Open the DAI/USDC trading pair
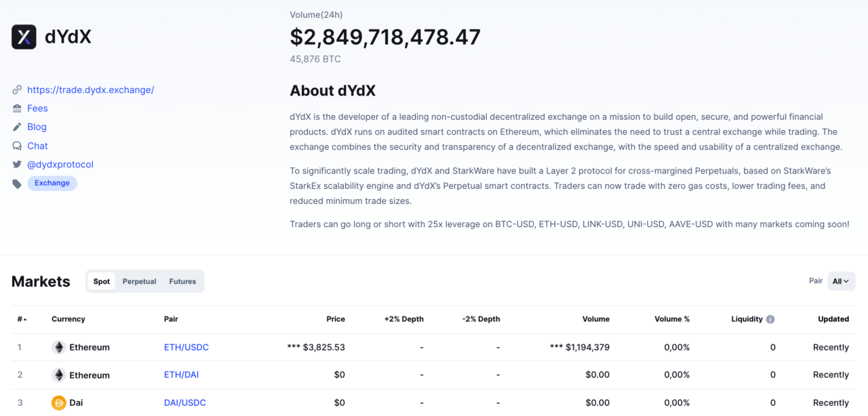868x416 pixels. pyautogui.click(x=184, y=402)
